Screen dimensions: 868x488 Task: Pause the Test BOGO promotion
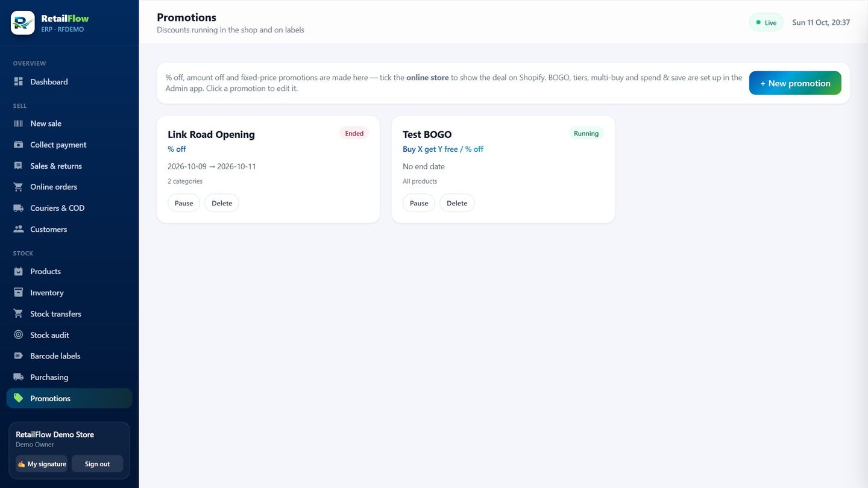tap(419, 203)
